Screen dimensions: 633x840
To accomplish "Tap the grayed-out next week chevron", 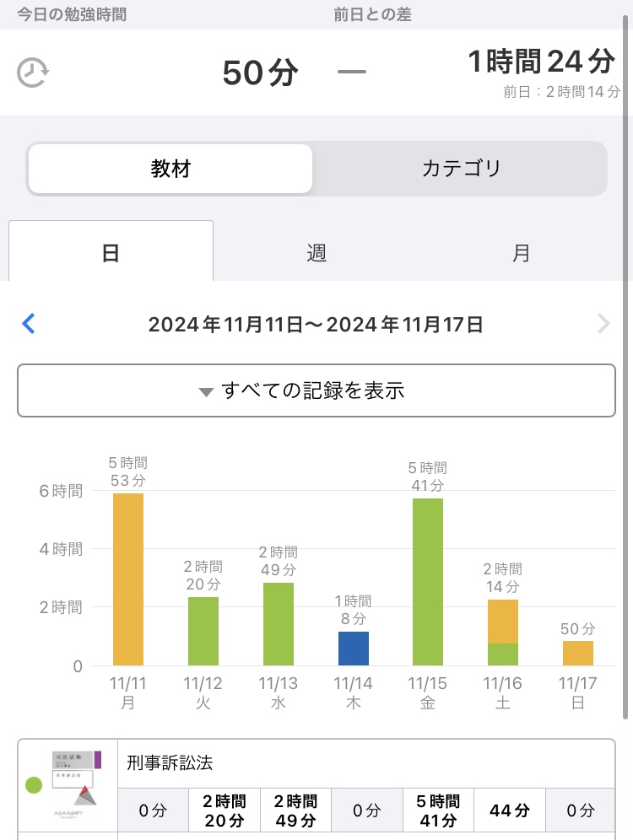I will pyautogui.click(x=603, y=324).
